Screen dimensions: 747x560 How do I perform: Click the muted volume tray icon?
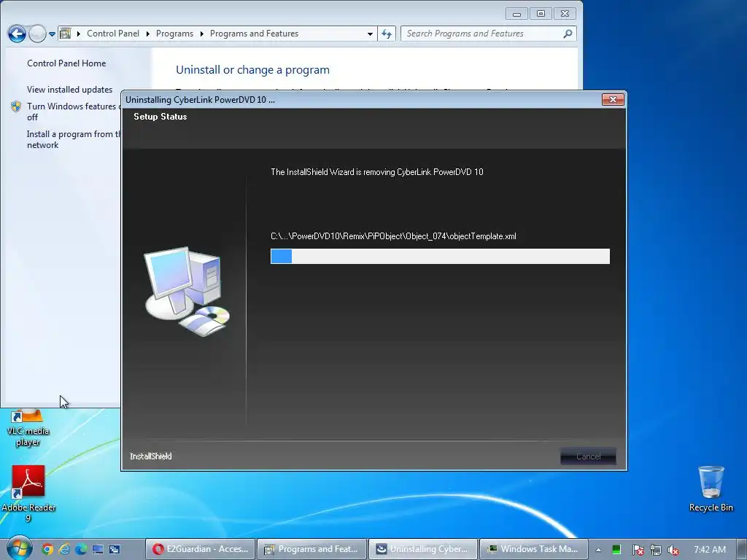pos(673,550)
